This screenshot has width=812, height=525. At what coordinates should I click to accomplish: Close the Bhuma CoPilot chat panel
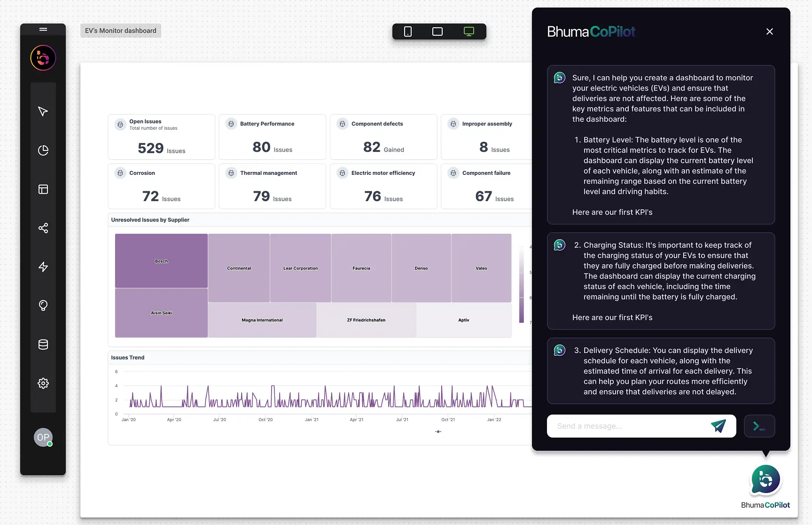pyautogui.click(x=769, y=31)
